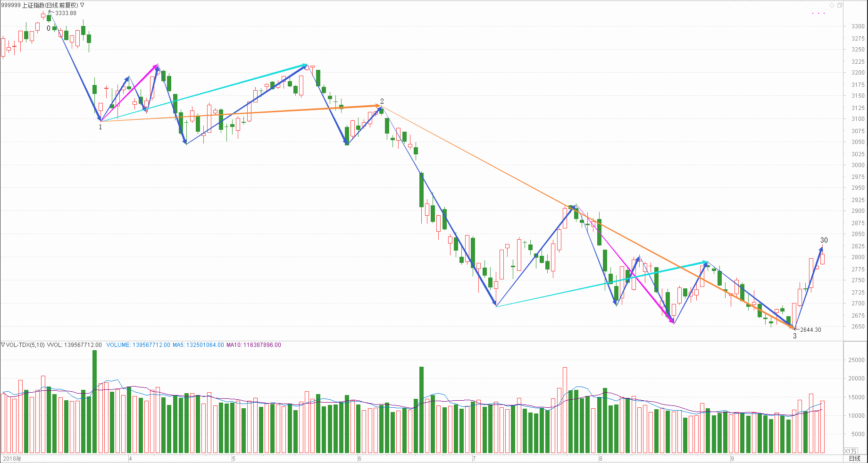Image resolution: width=868 pixels, height=463 pixels.
Task: Expand the VOL-TDX indicator triangle menu
Action: click(3, 345)
